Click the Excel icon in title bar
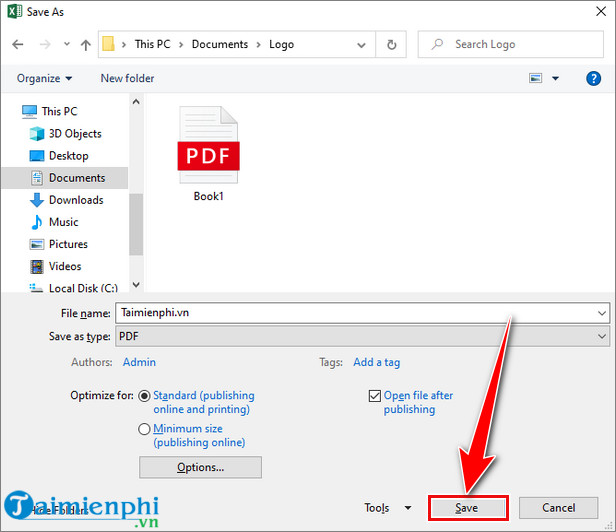This screenshot has height=532, width=616. tap(15, 11)
